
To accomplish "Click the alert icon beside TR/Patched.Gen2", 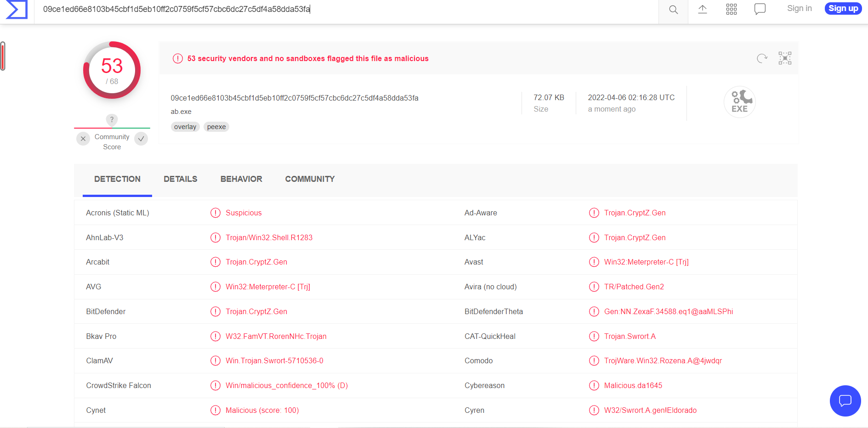I will pos(594,287).
